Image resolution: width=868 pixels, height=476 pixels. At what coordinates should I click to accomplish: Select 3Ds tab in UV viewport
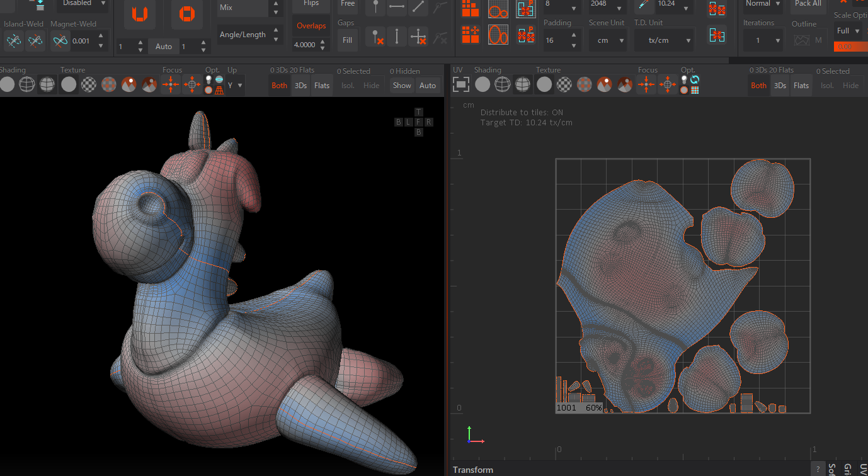click(780, 86)
